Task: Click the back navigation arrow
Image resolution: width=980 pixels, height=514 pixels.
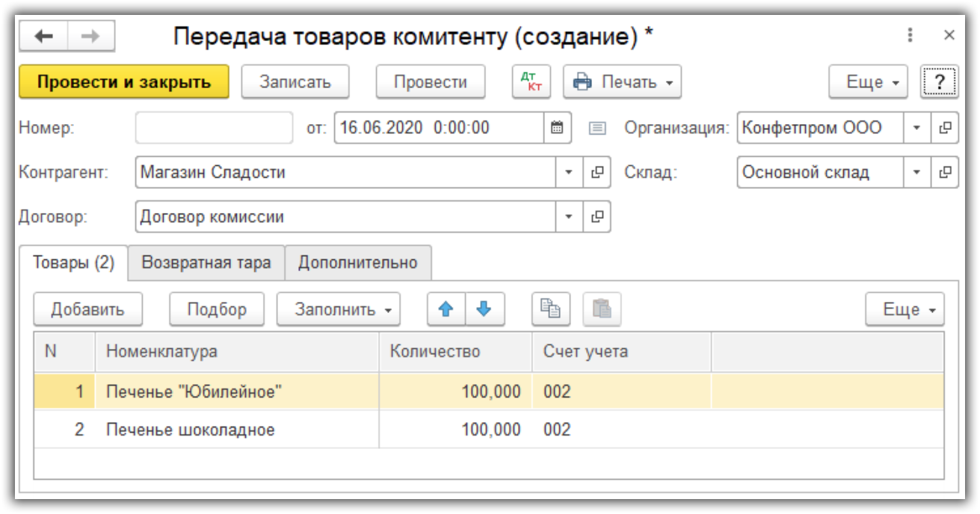Action: [x=43, y=37]
